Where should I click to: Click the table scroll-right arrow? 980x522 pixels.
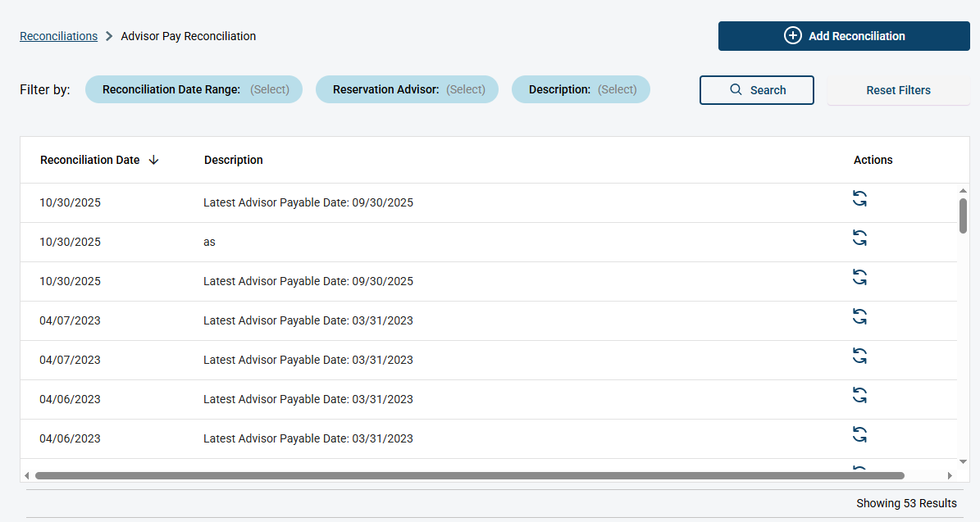click(950, 476)
